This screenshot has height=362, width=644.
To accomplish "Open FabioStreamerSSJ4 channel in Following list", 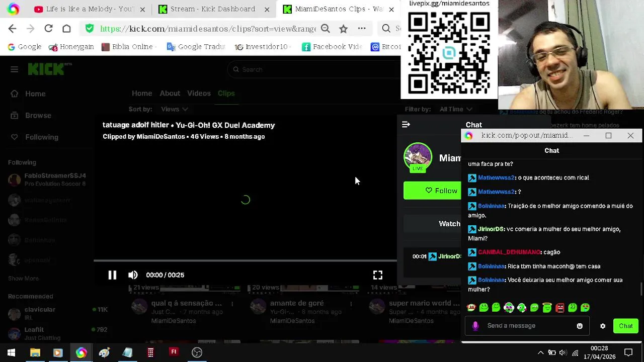I will 47,179.
